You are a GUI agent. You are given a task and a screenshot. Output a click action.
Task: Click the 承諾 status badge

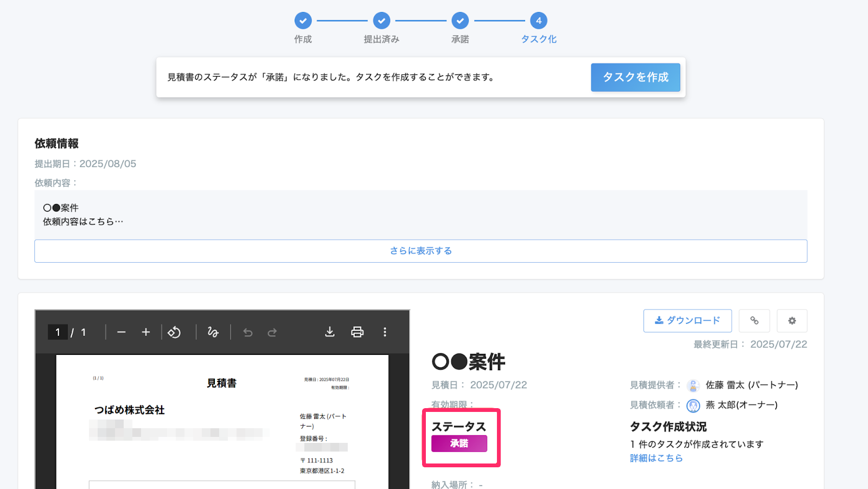pyautogui.click(x=459, y=443)
